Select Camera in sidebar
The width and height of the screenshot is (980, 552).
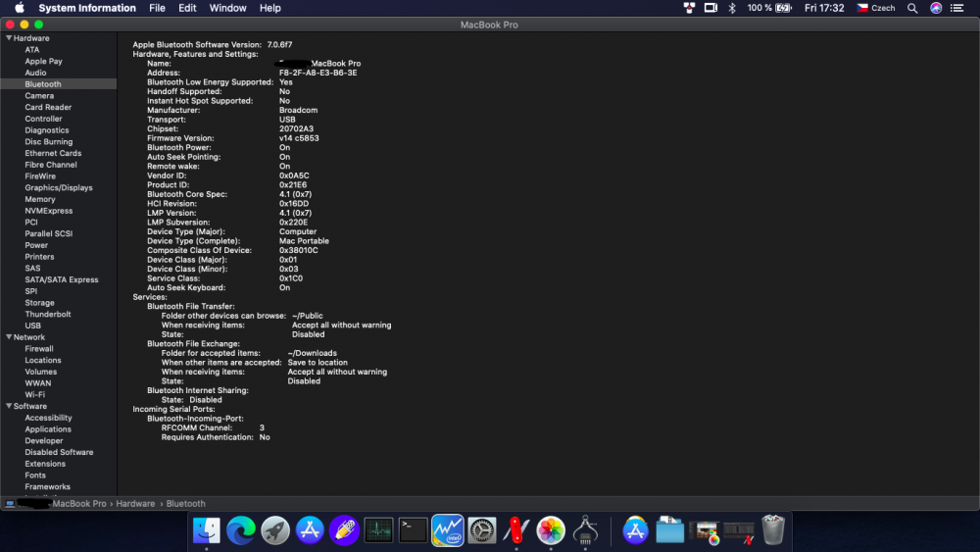[x=39, y=96]
